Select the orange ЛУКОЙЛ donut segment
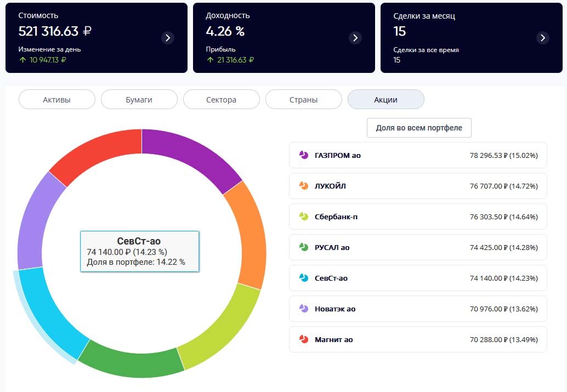The width and height of the screenshot is (567, 392). coord(249,235)
